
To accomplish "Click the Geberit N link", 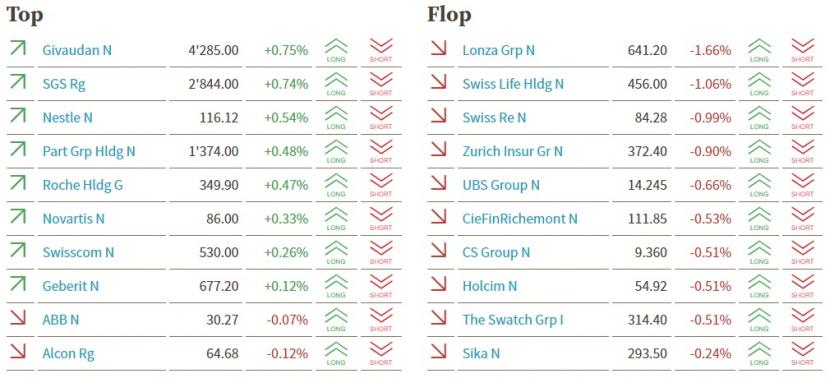I will tap(70, 286).
